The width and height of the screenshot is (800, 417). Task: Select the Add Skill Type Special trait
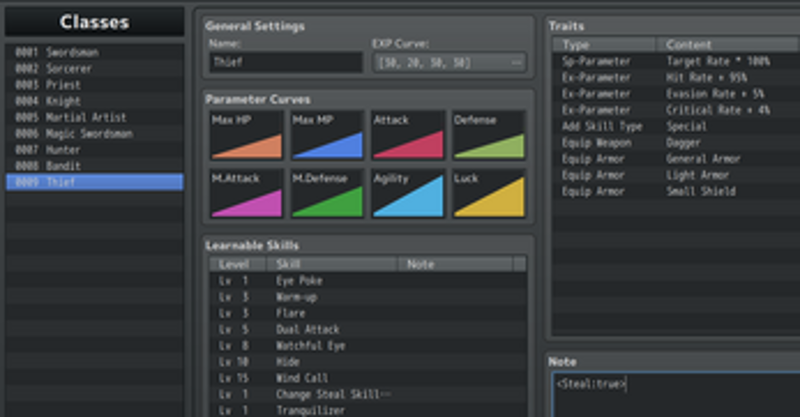pos(677,127)
